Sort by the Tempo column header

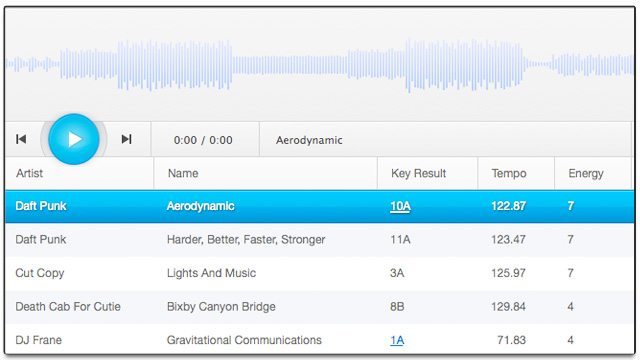coord(509,173)
